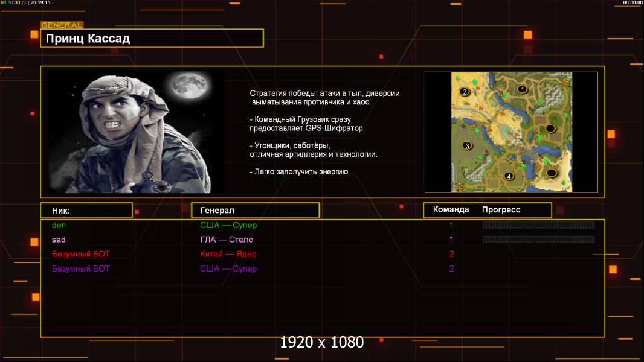Click start position 1 on the minimap
This screenshot has width=644, height=362.
[523, 89]
